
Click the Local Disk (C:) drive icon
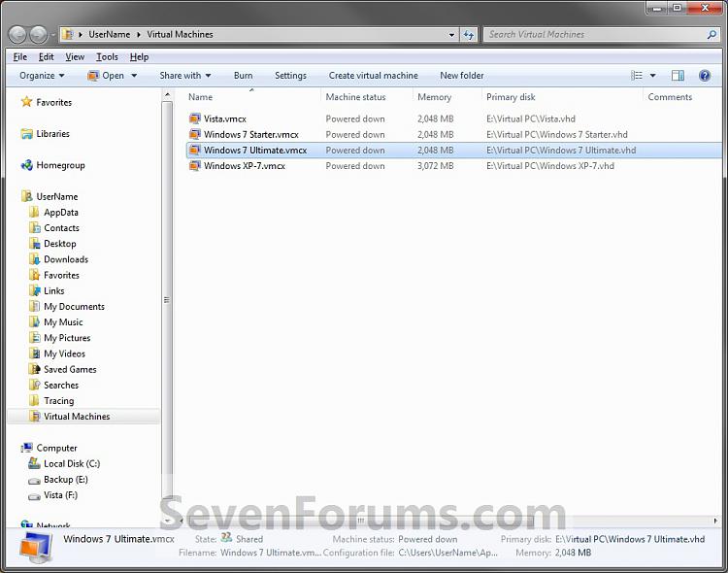(x=34, y=463)
